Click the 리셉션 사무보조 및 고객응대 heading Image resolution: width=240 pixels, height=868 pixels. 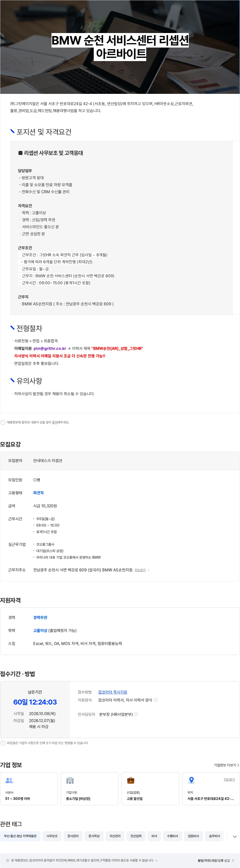pyautogui.click(x=50, y=153)
